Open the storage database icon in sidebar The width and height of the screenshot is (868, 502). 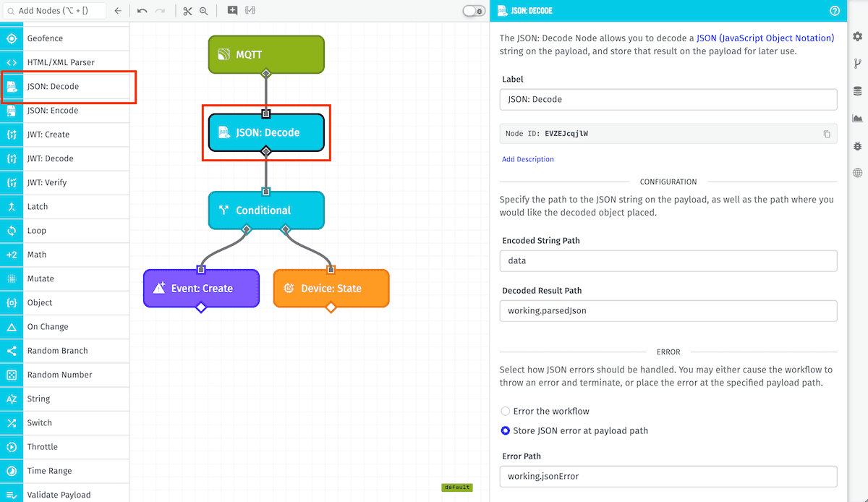pyautogui.click(x=857, y=91)
